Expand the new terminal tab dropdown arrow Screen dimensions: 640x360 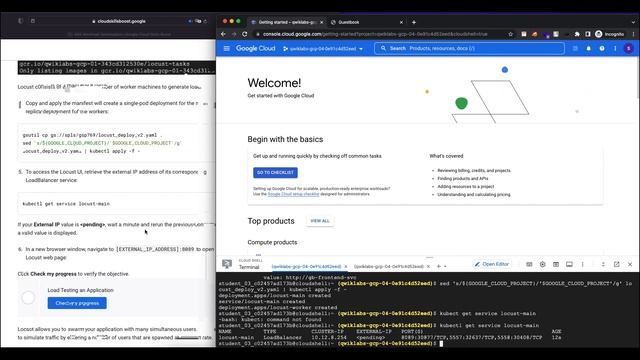[445, 267]
